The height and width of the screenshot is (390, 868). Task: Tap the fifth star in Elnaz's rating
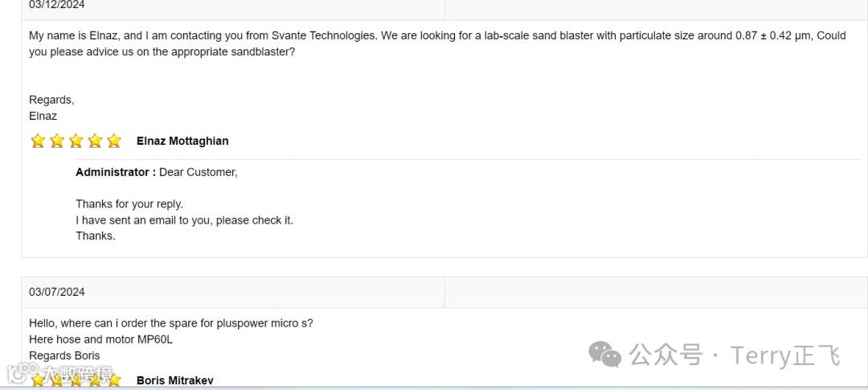114,142
